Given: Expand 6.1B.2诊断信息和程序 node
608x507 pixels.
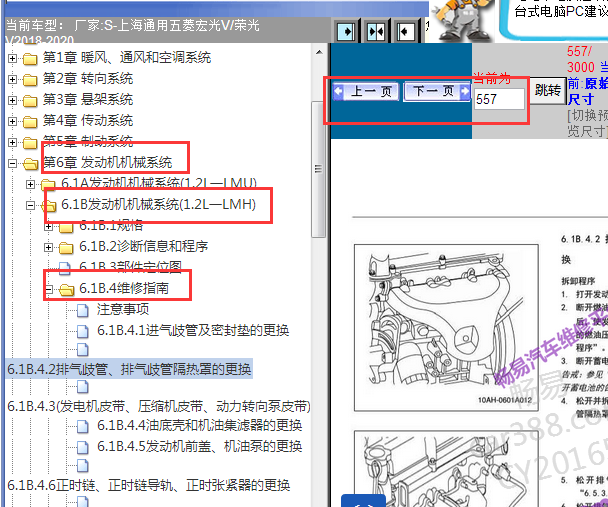Looking at the screenshot, I should 48,247.
